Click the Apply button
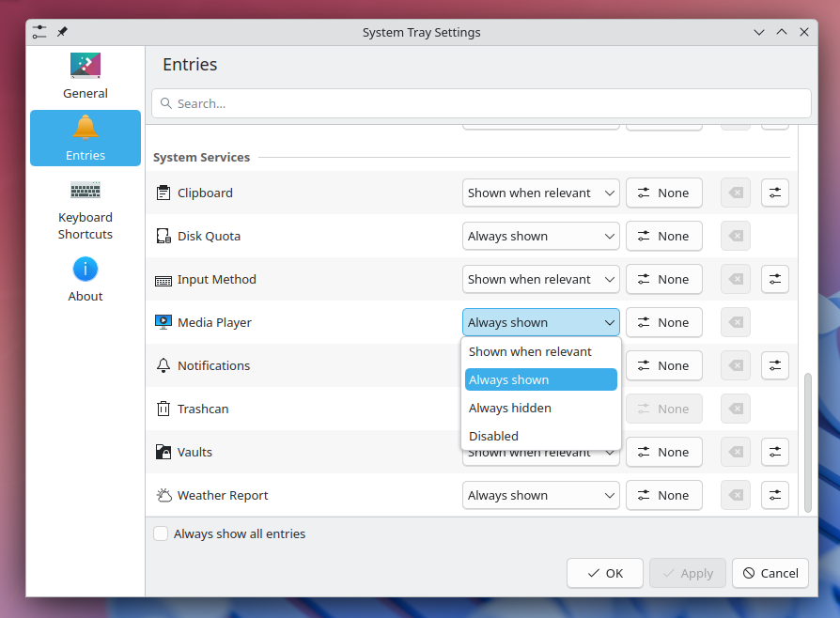 pyautogui.click(x=688, y=573)
